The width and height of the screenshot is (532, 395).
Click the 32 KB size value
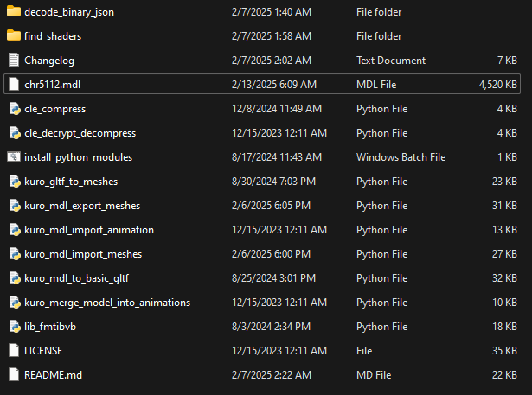click(x=504, y=278)
